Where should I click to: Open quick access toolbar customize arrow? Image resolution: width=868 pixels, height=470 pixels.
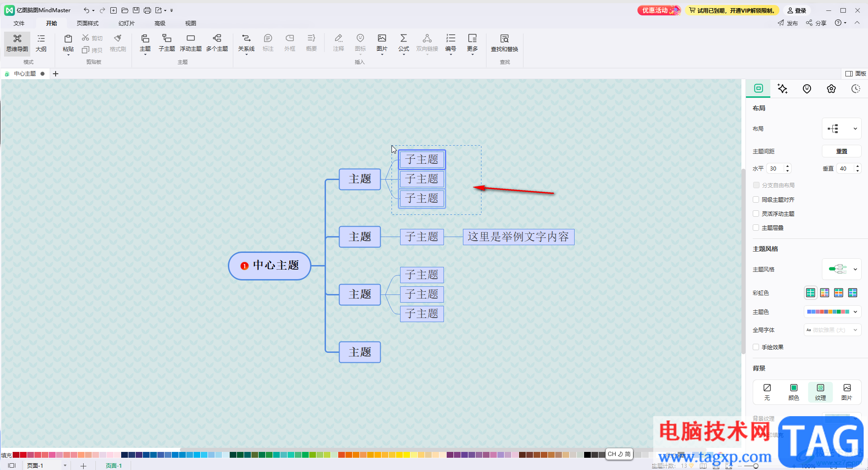click(172, 10)
